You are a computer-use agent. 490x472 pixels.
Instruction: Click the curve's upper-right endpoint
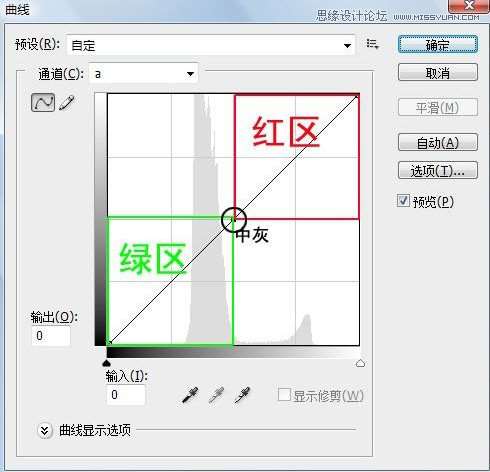357,96
